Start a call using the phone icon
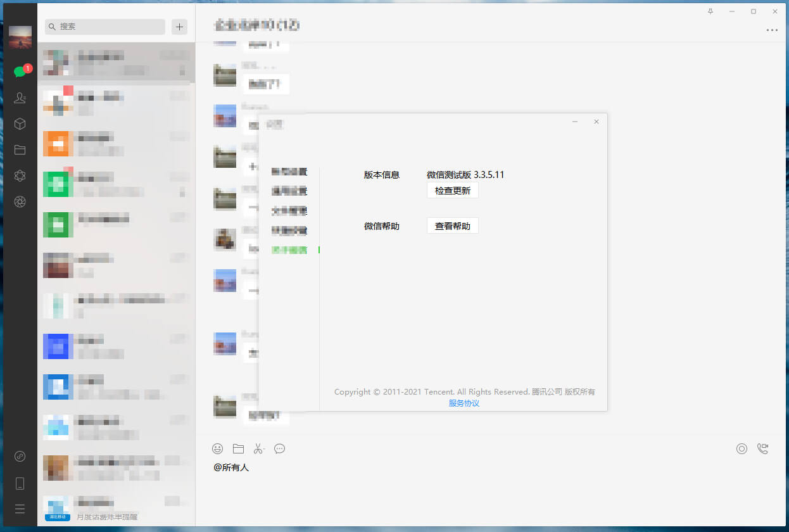This screenshot has width=789, height=532. click(x=763, y=448)
